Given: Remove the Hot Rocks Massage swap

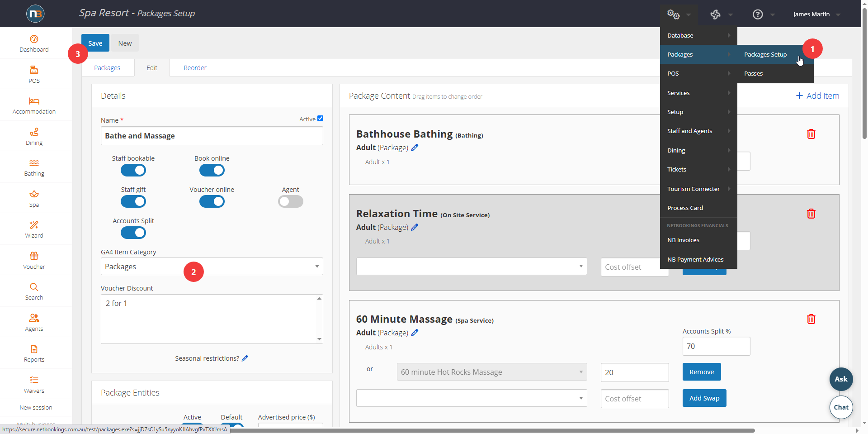Looking at the screenshot, I should click(702, 372).
